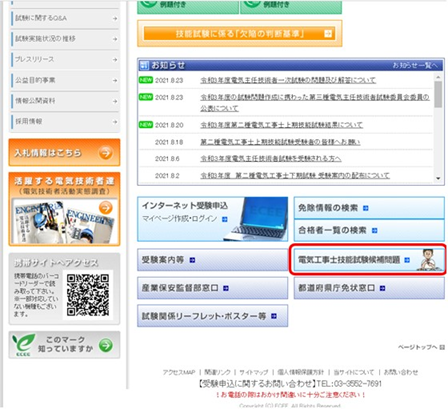
Task: Open お問い合わせ footer link
Action: coord(401,372)
